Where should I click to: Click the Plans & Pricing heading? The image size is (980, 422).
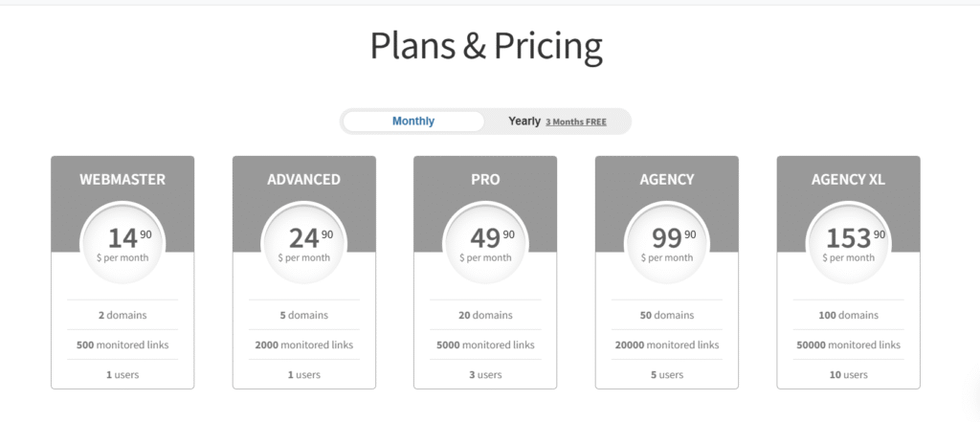pyautogui.click(x=486, y=47)
